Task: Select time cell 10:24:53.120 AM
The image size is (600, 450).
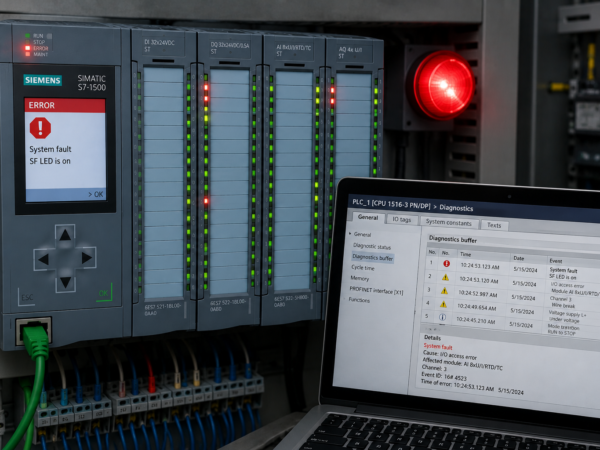Action: [479, 280]
